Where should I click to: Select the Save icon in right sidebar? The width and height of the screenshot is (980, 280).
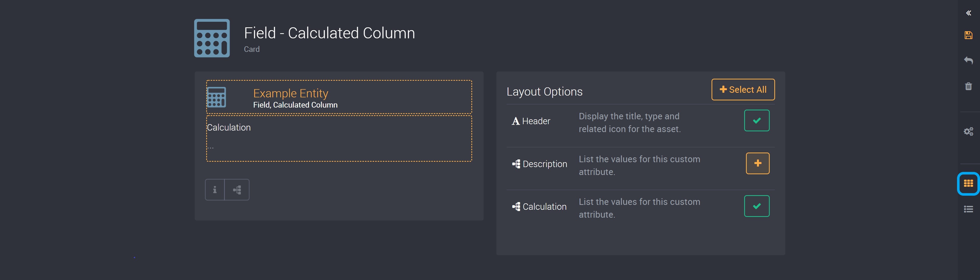click(x=969, y=35)
